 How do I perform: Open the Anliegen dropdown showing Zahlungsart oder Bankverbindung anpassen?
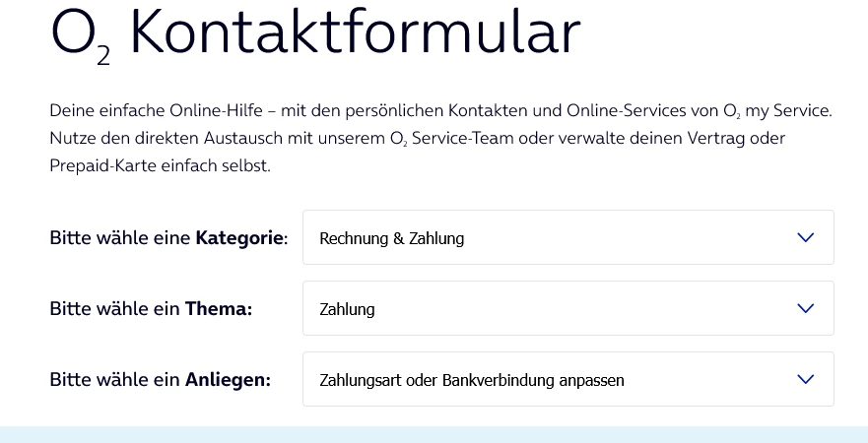point(568,379)
